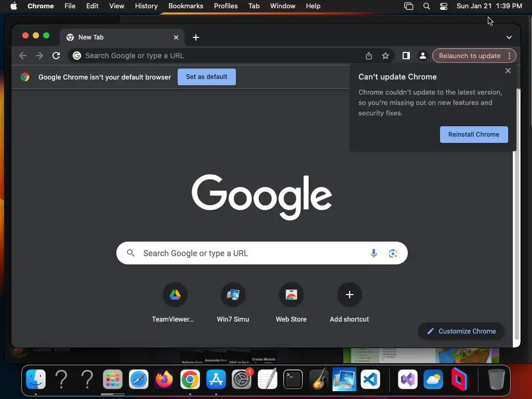Select the New Tab tab

tap(122, 37)
